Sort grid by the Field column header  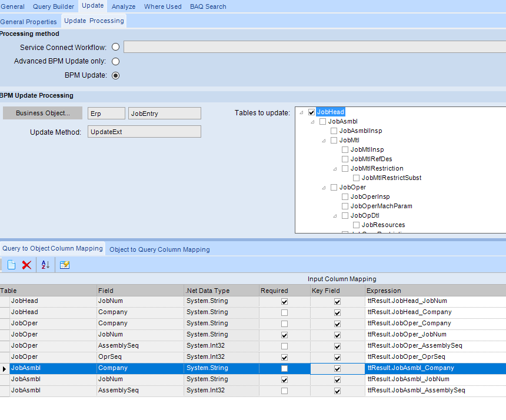click(x=140, y=291)
